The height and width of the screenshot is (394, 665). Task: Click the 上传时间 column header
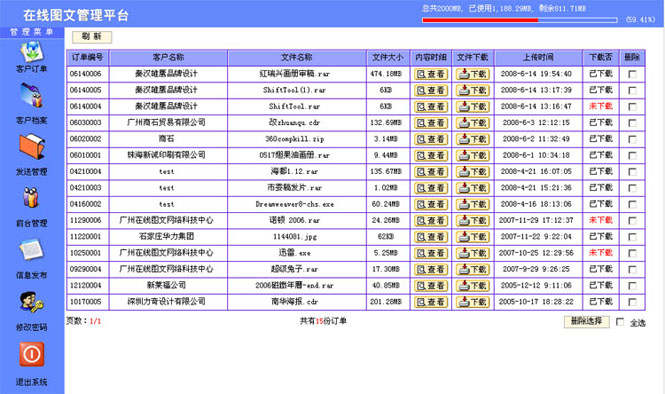pos(538,57)
